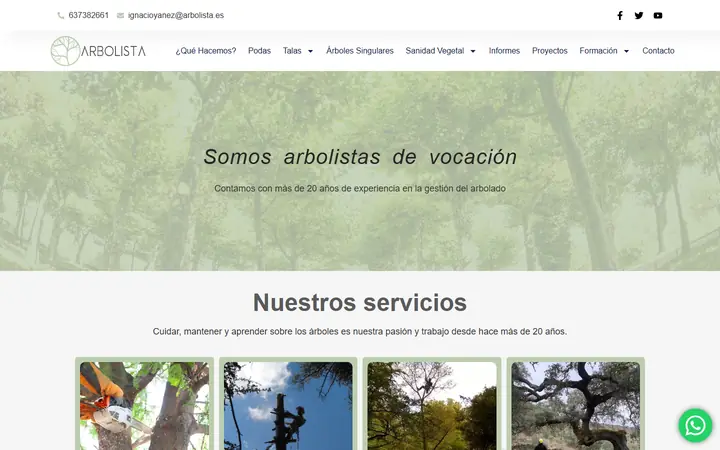Expand the Formación dropdown arrow
Image resolution: width=720 pixels, height=450 pixels.
pyautogui.click(x=626, y=51)
